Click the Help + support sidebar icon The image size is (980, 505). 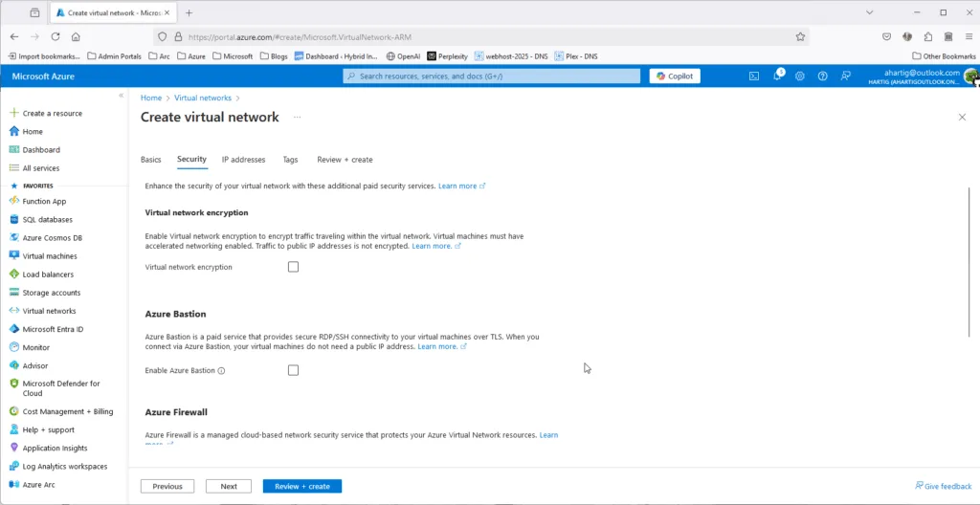pos(14,429)
